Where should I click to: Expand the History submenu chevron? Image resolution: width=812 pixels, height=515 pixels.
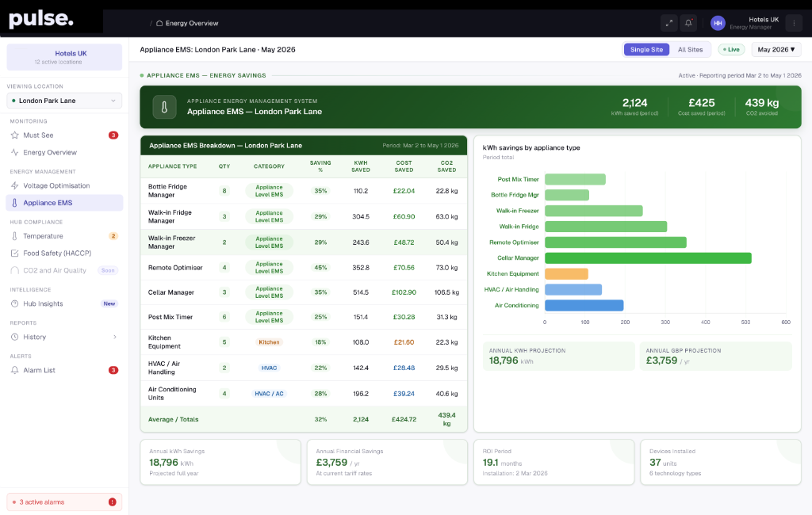[114, 337]
